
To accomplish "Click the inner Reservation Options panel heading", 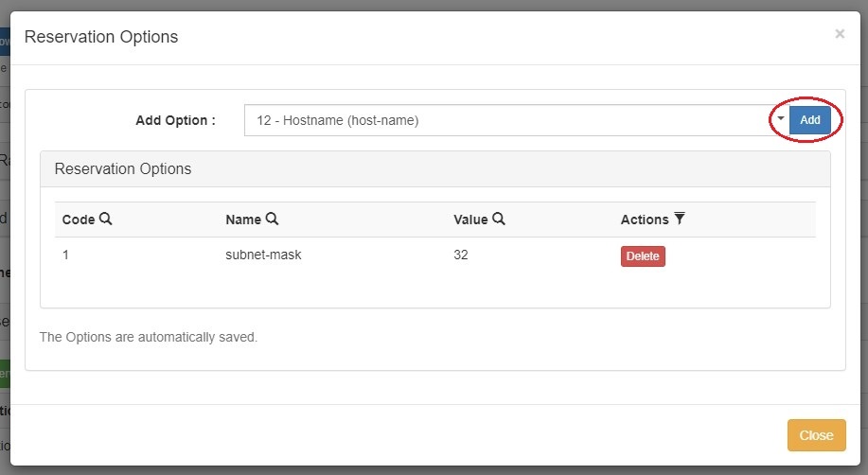I will pos(123,169).
